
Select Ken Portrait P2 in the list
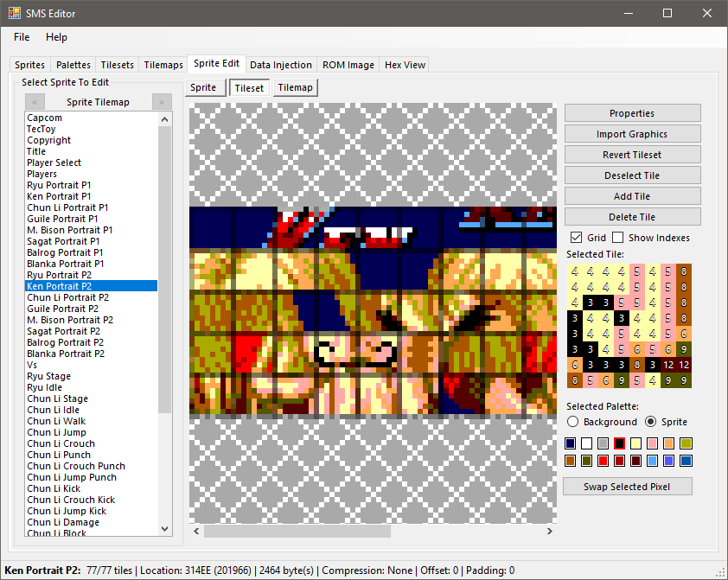(x=92, y=286)
